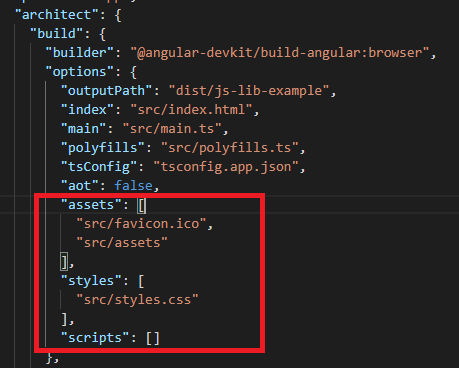Click the opening bracket after "styles"
459x368 pixels.
tap(141, 281)
